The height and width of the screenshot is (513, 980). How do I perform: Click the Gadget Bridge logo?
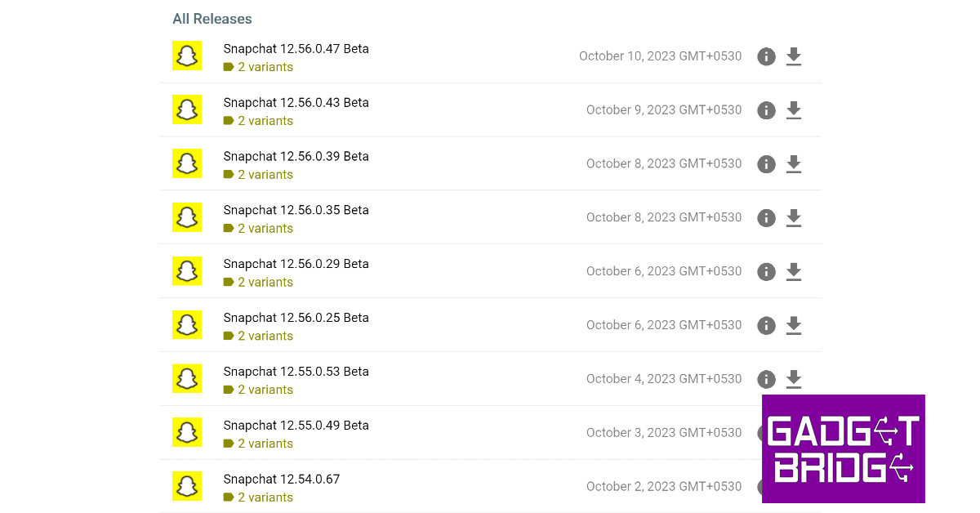843,448
